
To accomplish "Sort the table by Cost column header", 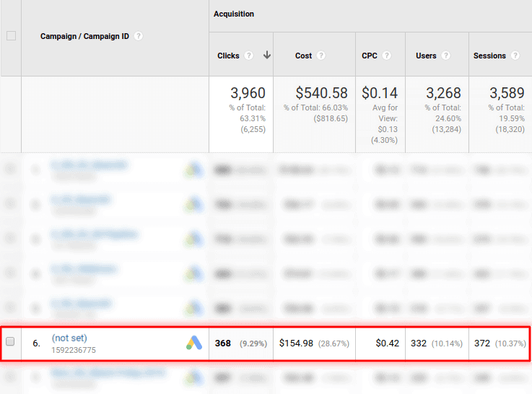I will [x=303, y=56].
